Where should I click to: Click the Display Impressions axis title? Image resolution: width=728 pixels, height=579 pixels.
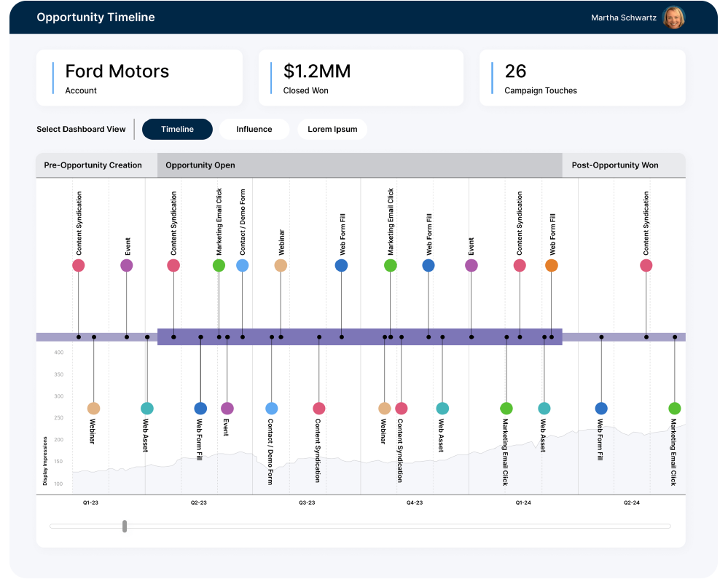pos(45,461)
